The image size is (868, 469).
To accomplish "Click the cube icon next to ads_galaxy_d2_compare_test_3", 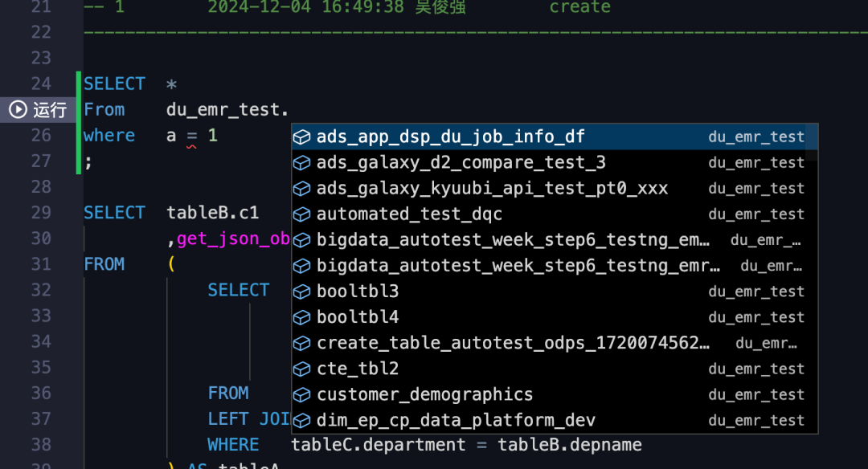I will click(x=301, y=163).
